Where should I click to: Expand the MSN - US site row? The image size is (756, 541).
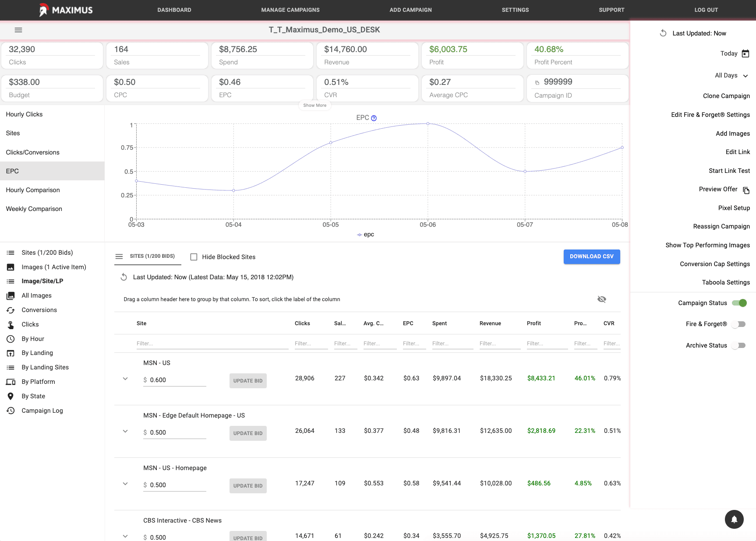(x=125, y=379)
